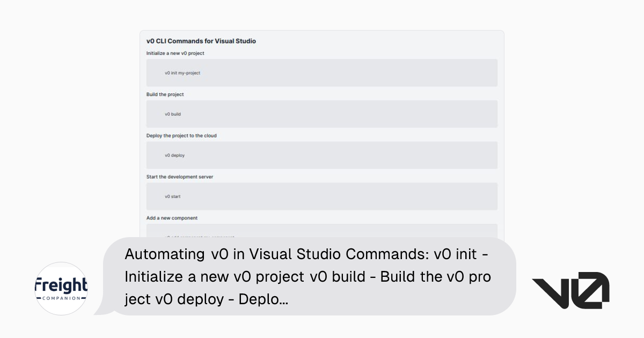Select the v0 deploy command box
Viewport: 644px width, 338px height.
(321, 155)
